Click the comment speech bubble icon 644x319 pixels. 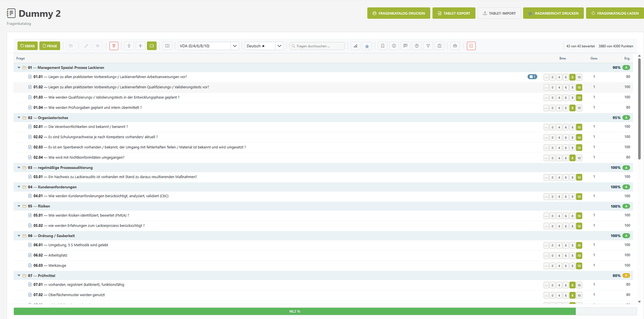(x=405, y=46)
